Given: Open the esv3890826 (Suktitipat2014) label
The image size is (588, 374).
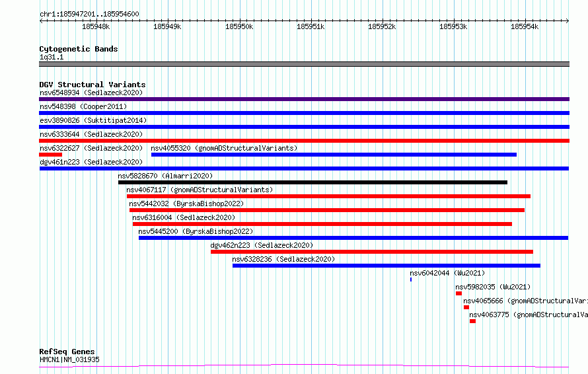Looking at the screenshot, I should [93, 120].
